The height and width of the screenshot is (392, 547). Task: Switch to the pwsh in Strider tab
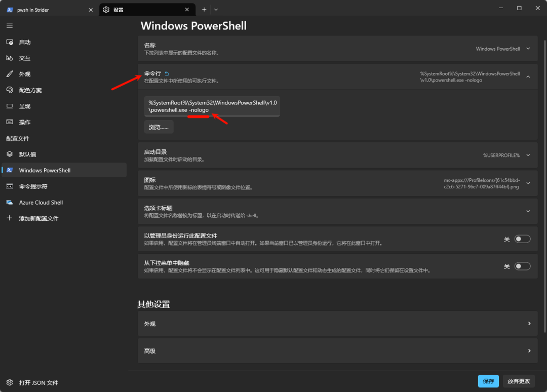coord(50,10)
